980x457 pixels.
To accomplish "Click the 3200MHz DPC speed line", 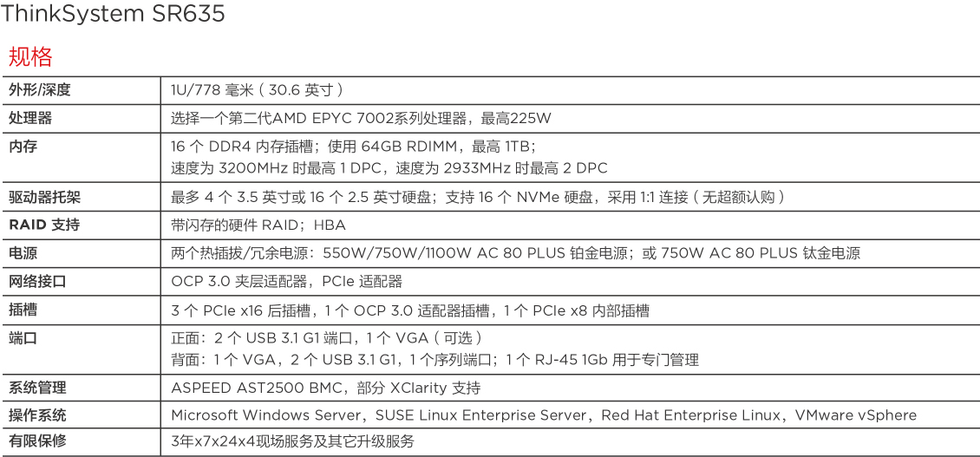I will point(389,168).
